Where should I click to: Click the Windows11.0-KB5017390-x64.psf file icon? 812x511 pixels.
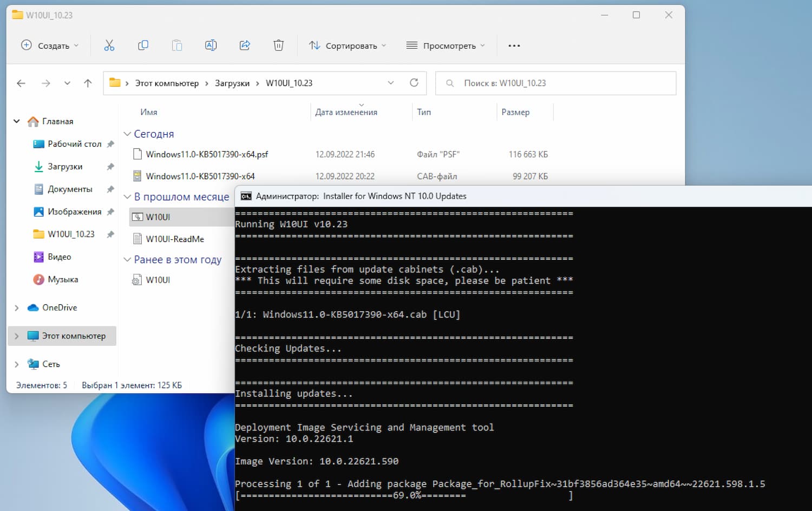(137, 154)
